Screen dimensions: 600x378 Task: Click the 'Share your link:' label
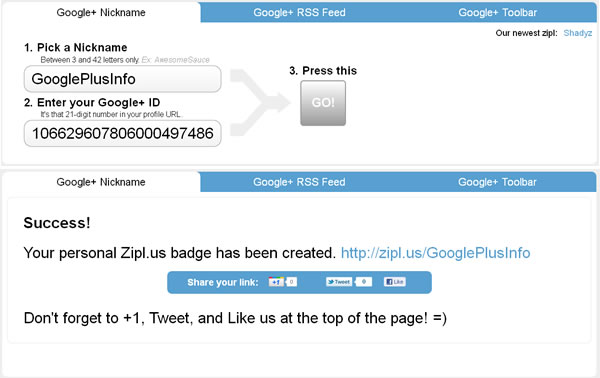click(223, 282)
